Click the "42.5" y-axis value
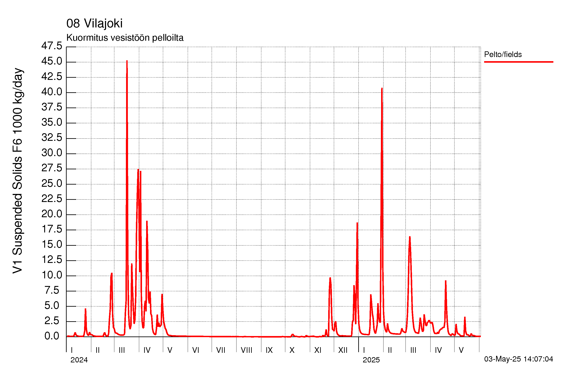 (x=52, y=77)
